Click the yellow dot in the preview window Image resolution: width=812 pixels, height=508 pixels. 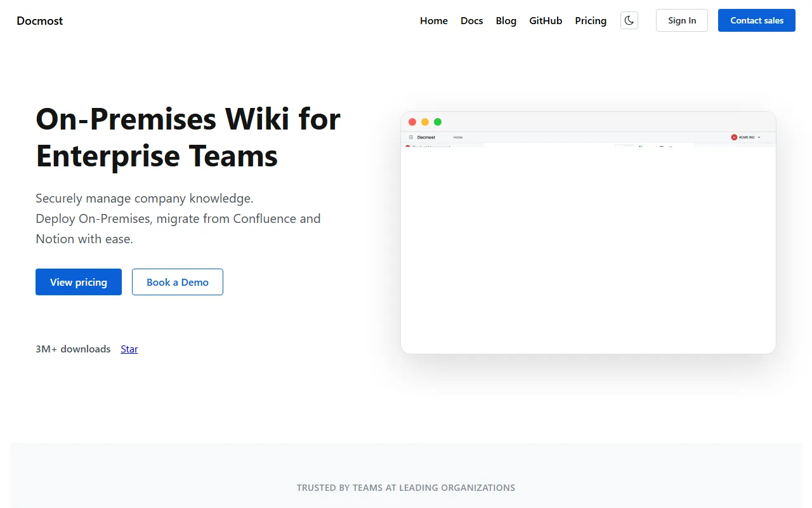click(425, 122)
